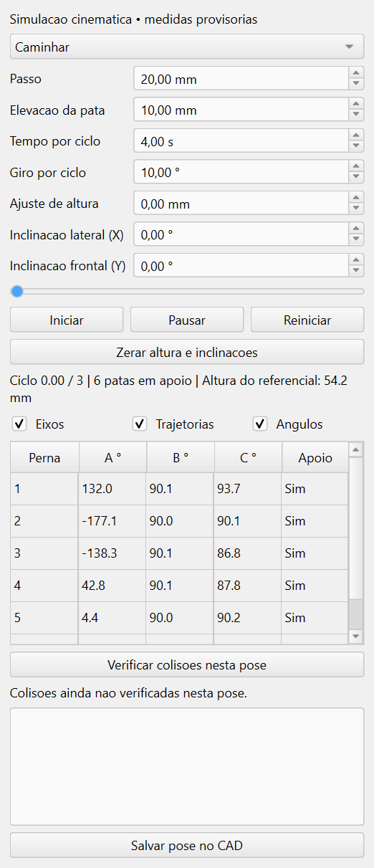The width and height of the screenshot is (374, 868).
Task: Select cell -177.1 in leg 2 row
Action: 112,521
